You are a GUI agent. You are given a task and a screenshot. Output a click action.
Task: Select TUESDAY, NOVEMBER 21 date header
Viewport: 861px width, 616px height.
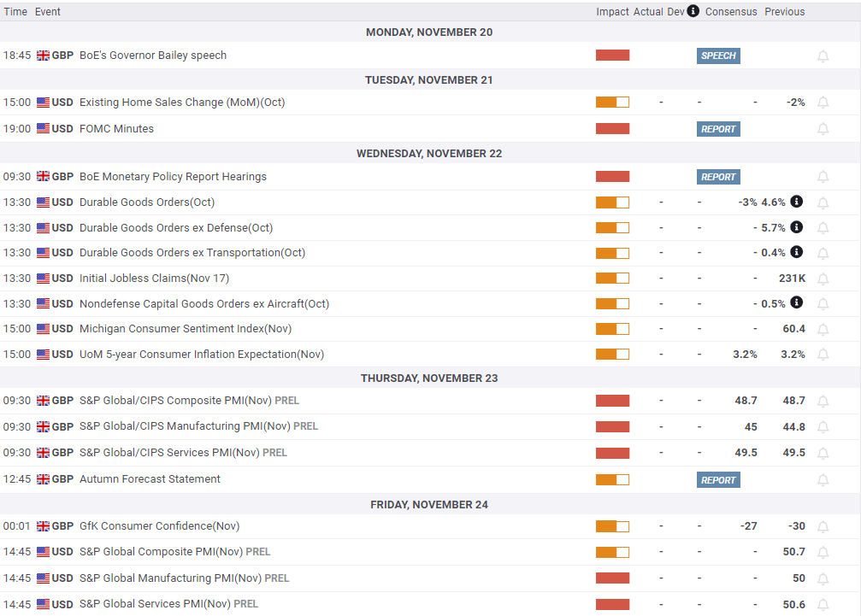(x=429, y=80)
